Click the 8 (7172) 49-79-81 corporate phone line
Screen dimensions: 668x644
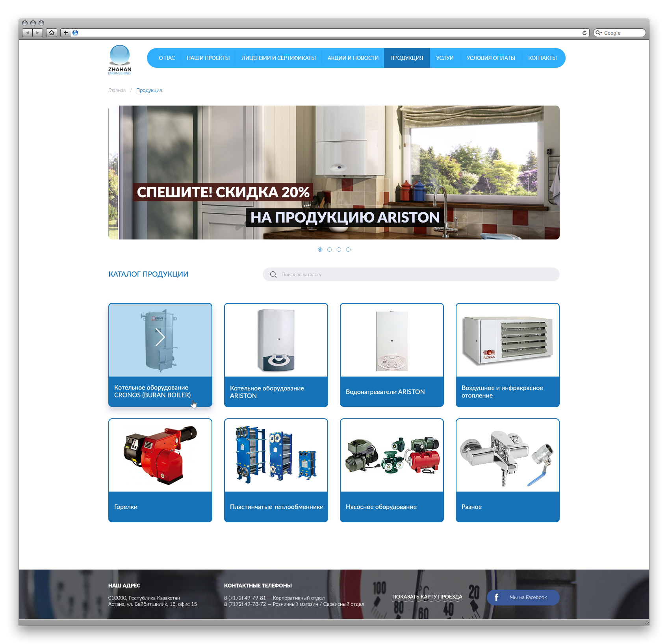pos(275,598)
